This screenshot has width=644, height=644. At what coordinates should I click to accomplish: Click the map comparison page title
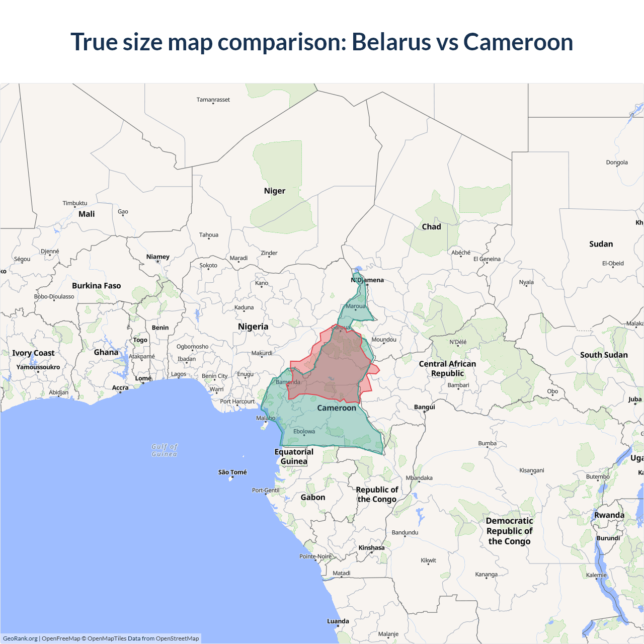[322, 42]
